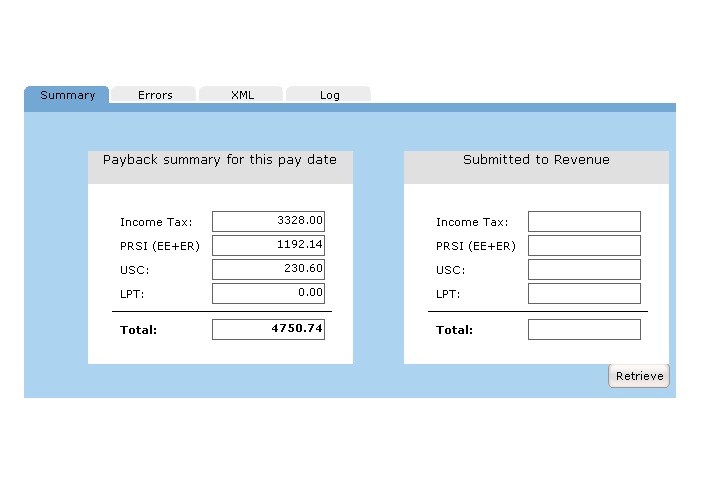Click the Total field showing 4750.74
The height and width of the screenshot is (495, 720).
(x=268, y=329)
